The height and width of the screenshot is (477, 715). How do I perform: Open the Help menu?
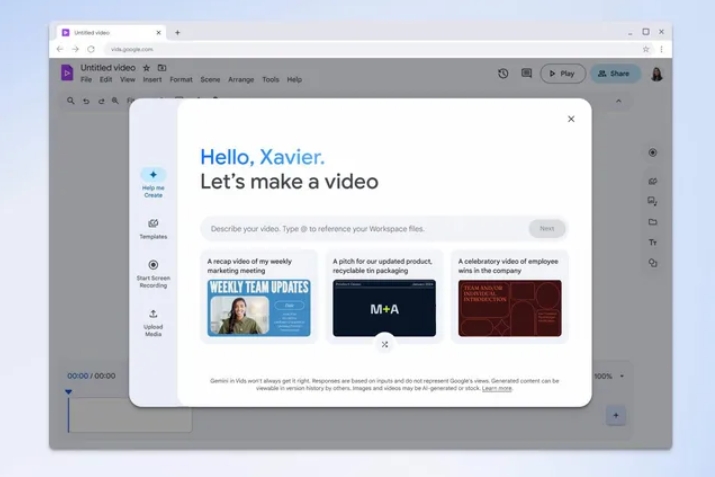click(295, 79)
